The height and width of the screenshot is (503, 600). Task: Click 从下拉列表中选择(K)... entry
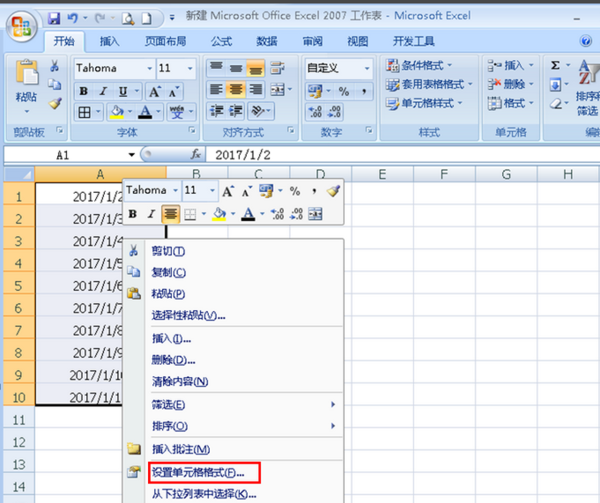204,494
